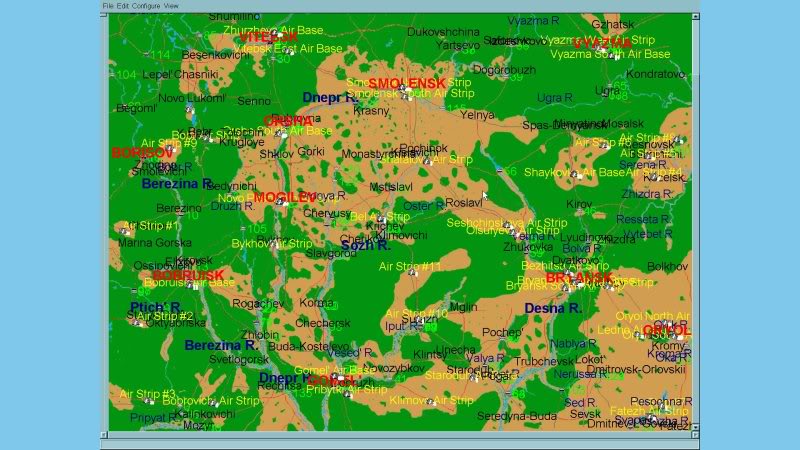Click the Besenkovichi town label
Screen dimensions: 800x450
click(x=215, y=55)
